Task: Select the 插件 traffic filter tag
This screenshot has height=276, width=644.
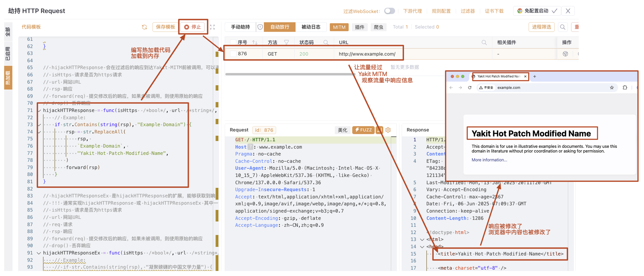Action: (x=360, y=27)
